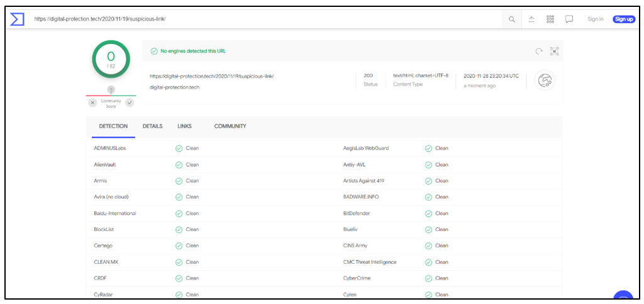Vote URL as harmless with checkmark button
644x304 pixels.
tap(130, 102)
